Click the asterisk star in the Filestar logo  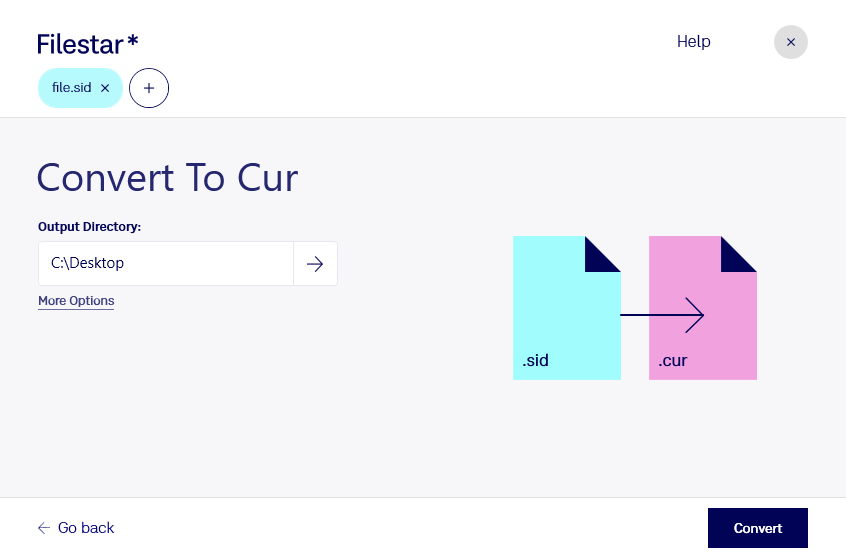pyautogui.click(x=133, y=40)
